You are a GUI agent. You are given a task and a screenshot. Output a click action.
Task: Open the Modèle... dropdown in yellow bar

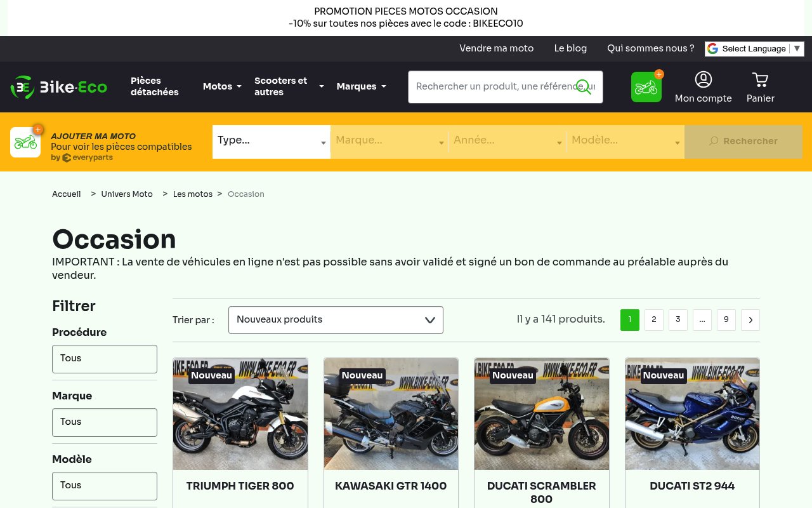[x=625, y=141]
